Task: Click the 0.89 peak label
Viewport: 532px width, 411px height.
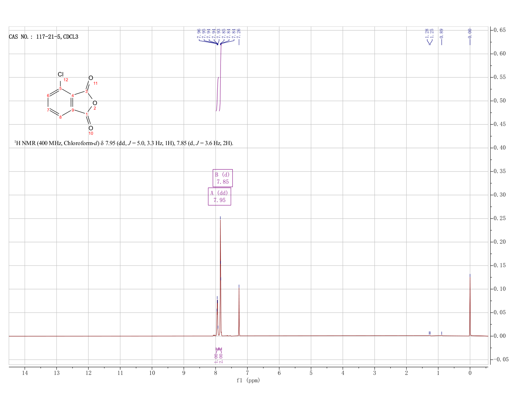Action: click(x=442, y=34)
